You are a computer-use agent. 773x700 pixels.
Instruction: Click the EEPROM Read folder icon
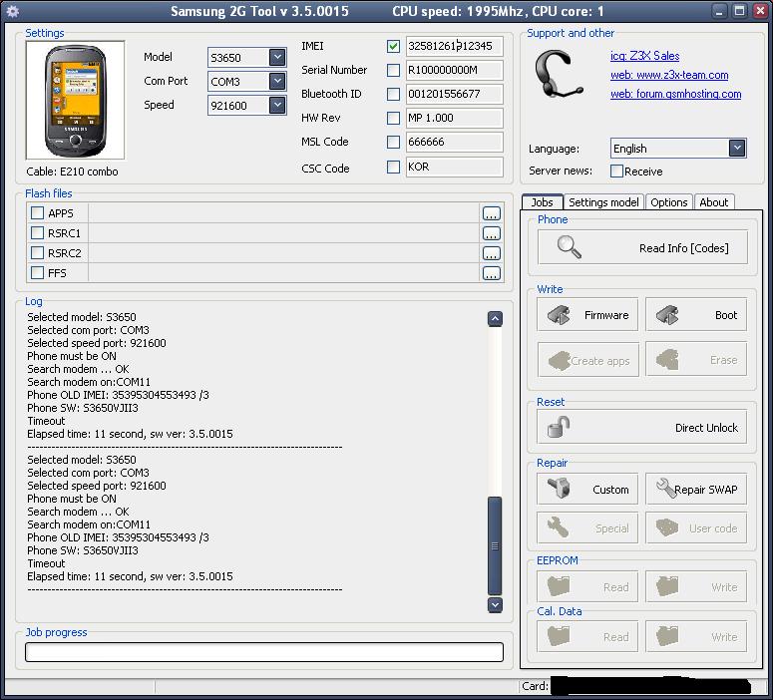click(x=559, y=586)
